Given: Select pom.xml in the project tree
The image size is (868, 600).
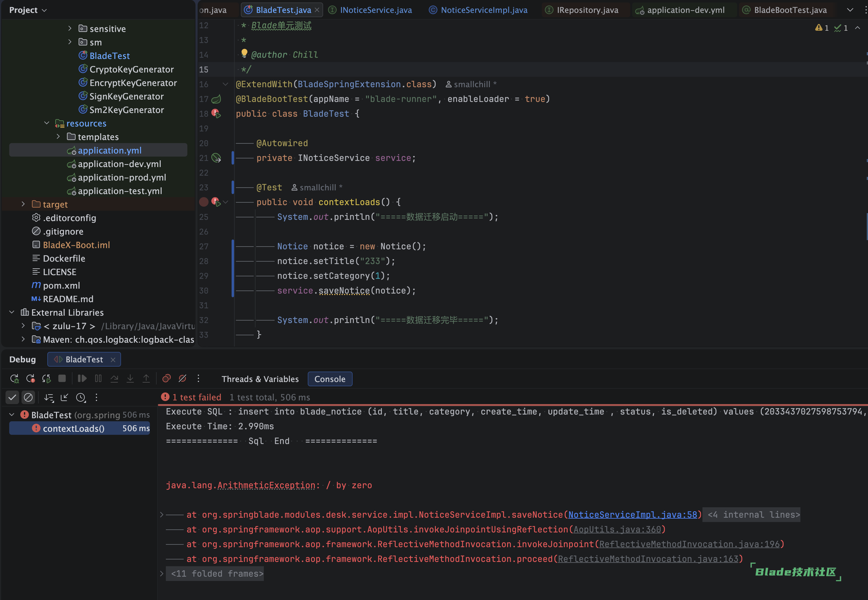Looking at the screenshot, I should click(x=61, y=286).
